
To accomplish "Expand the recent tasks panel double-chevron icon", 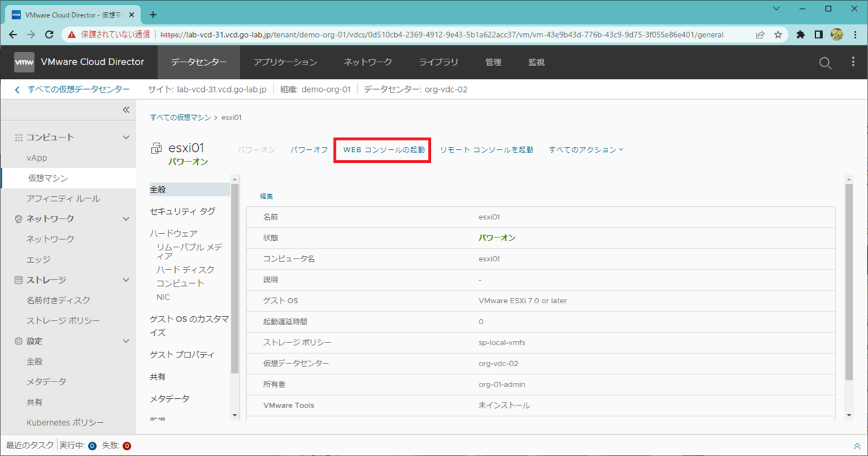I will point(857,446).
